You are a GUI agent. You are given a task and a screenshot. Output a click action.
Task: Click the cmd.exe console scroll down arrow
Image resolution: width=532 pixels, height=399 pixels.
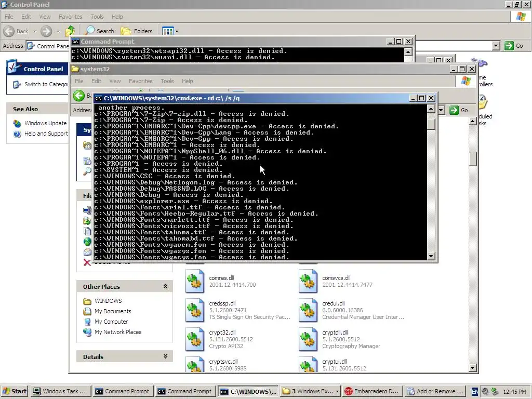[x=431, y=256]
